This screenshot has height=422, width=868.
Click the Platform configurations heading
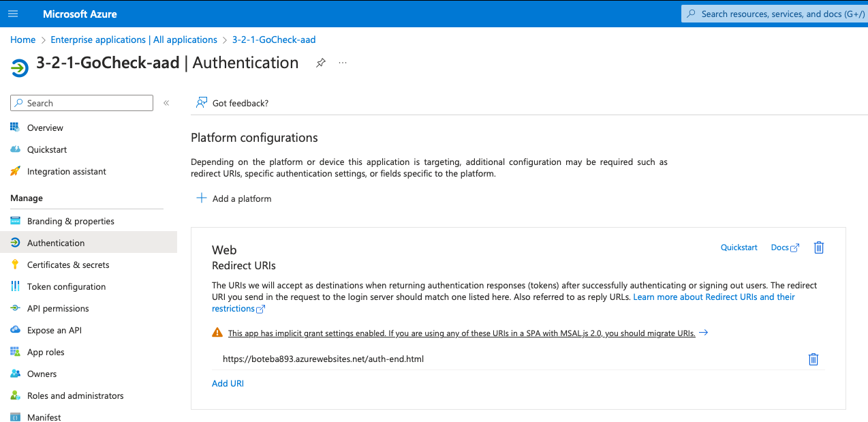pos(254,138)
